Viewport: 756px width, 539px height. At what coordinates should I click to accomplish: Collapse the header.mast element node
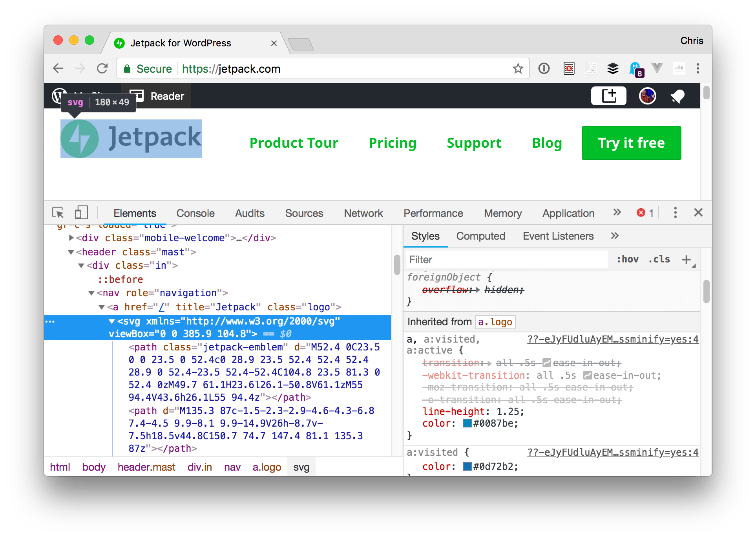coord(71,252)
